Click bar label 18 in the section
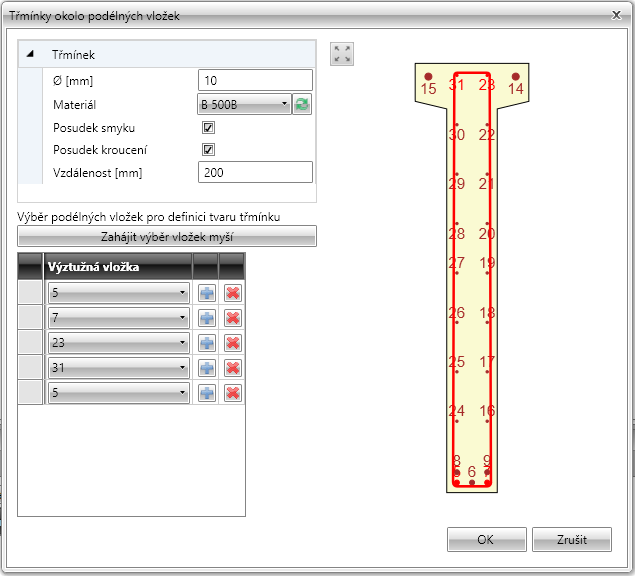This screenshot has width=635, height=576. [487, 313]
